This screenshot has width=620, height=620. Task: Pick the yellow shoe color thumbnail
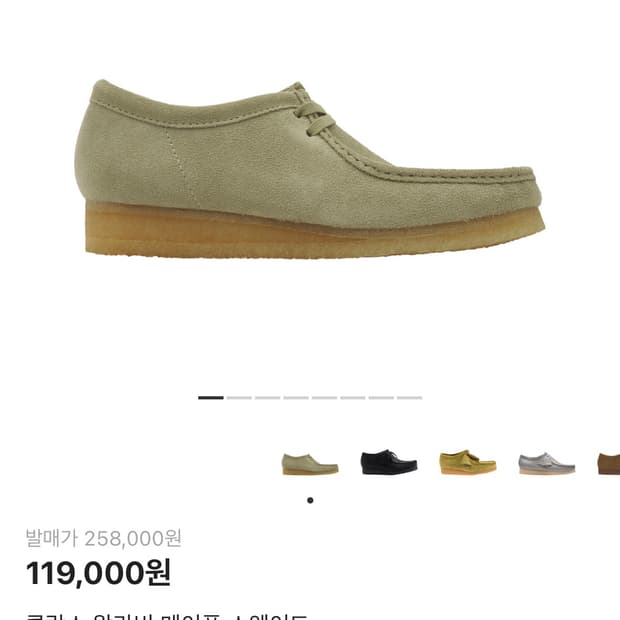(x=468, y=462)
